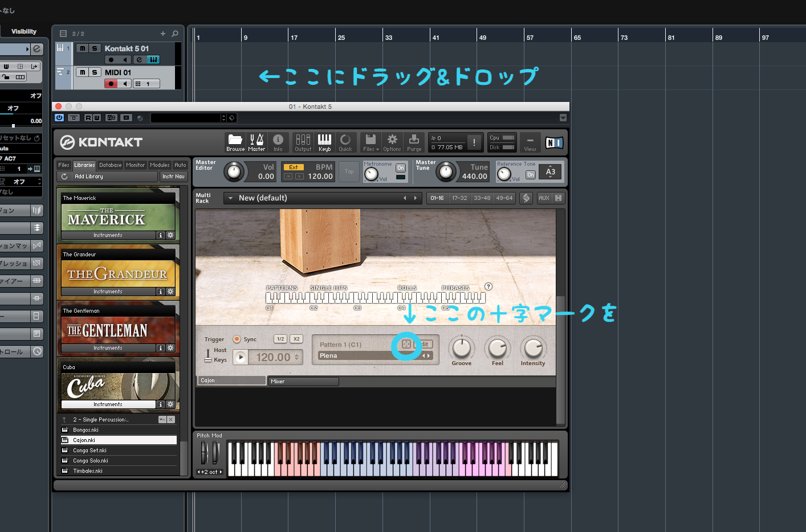The height and width of the screenshot is (532, 806).
Task: Click the Add Library button
Action: (x=88, y=177)
